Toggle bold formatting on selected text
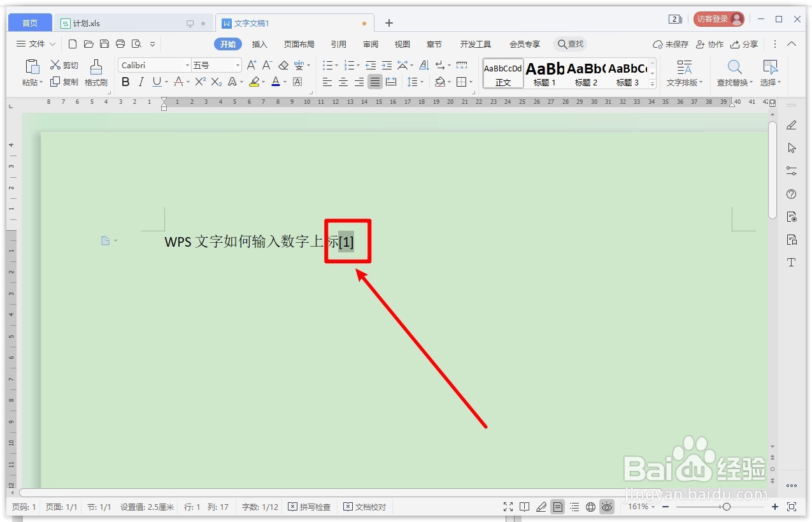This screenshot has width=812, height=522. click(125, 82)
